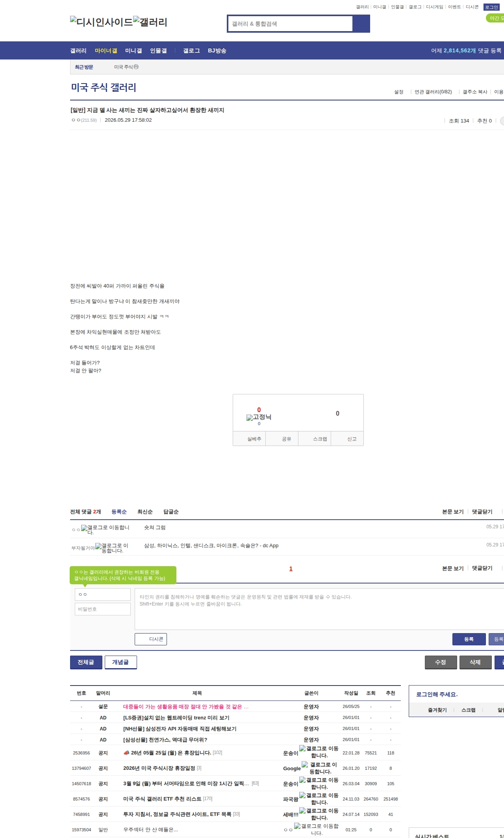504x838 pixels.
Task: Open 설정 gallery settings link
Action: pos(399,92)
